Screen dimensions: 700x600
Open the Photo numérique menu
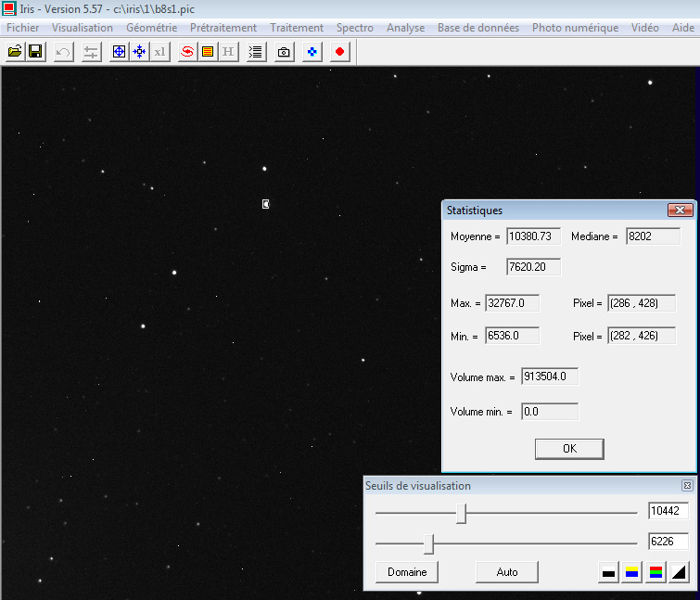pyautogui.click(x=575, y=28)
